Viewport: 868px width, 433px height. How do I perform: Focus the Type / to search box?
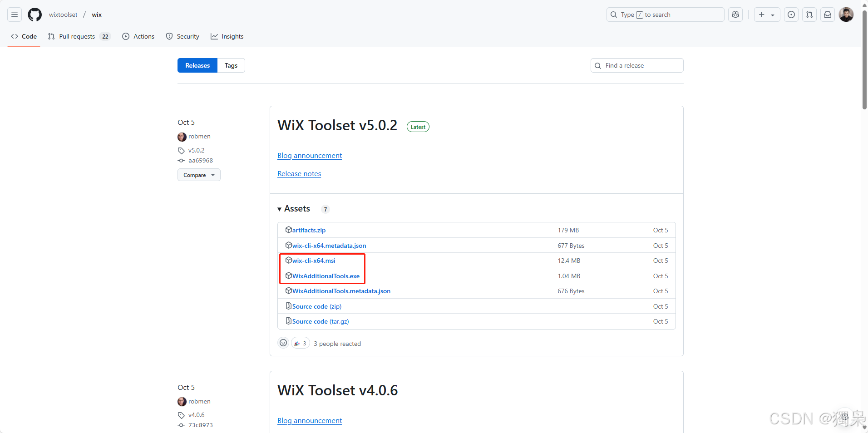pos(665,15)
